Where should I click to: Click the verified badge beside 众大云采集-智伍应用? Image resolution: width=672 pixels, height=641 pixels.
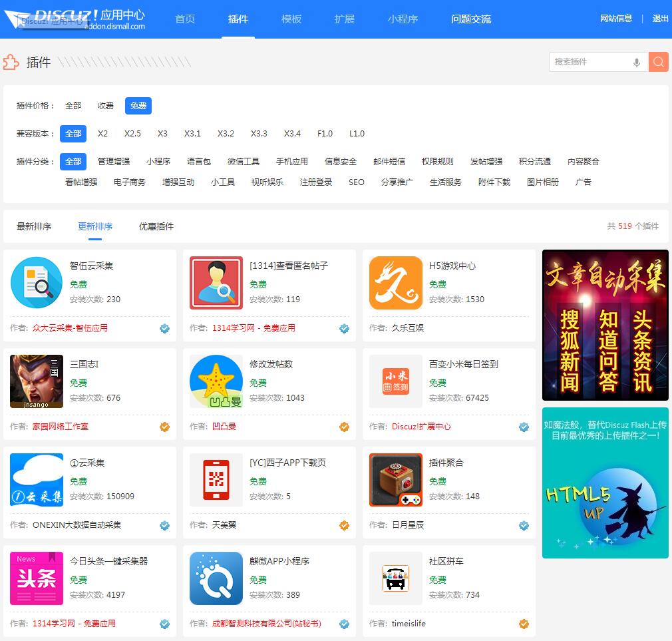pyautogui.click(x=164, y=328)
